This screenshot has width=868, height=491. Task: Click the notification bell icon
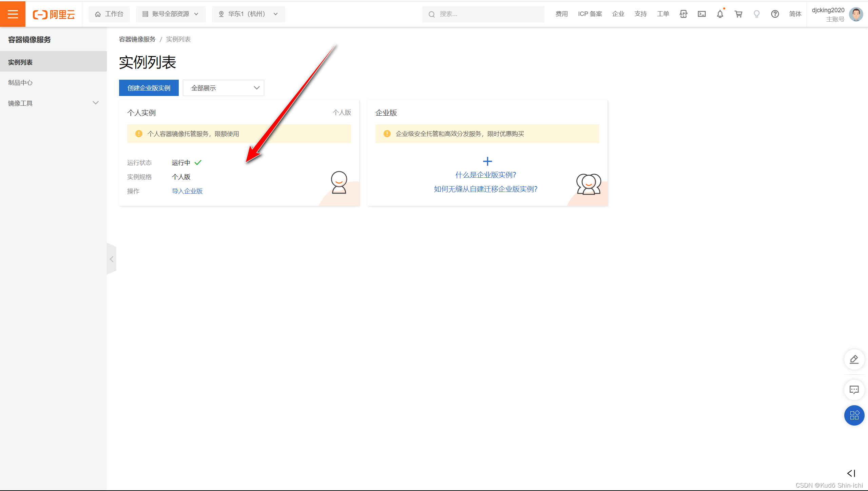pos(720,14)
